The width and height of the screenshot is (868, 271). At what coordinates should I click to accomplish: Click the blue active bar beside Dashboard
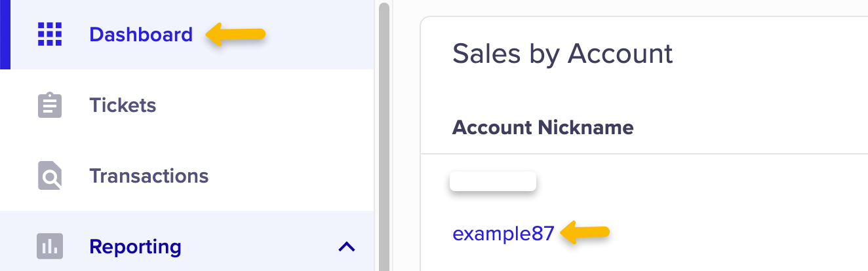click(5, 34)
